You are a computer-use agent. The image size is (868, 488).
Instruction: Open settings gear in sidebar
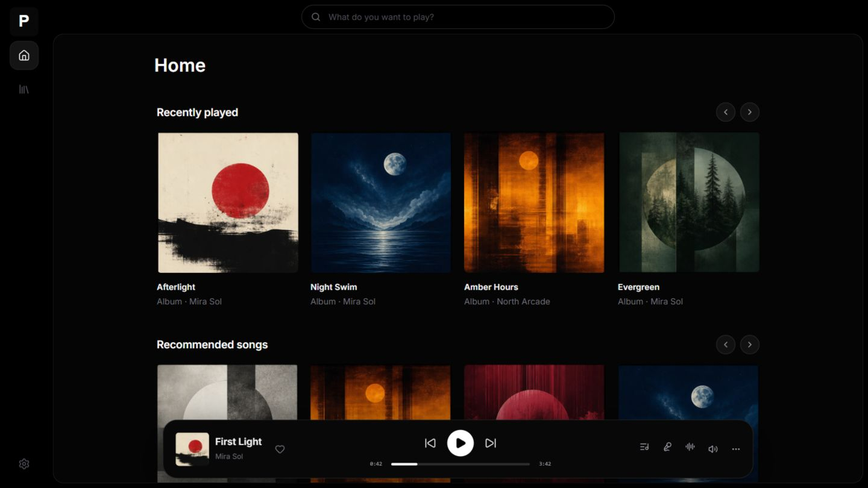24,464
